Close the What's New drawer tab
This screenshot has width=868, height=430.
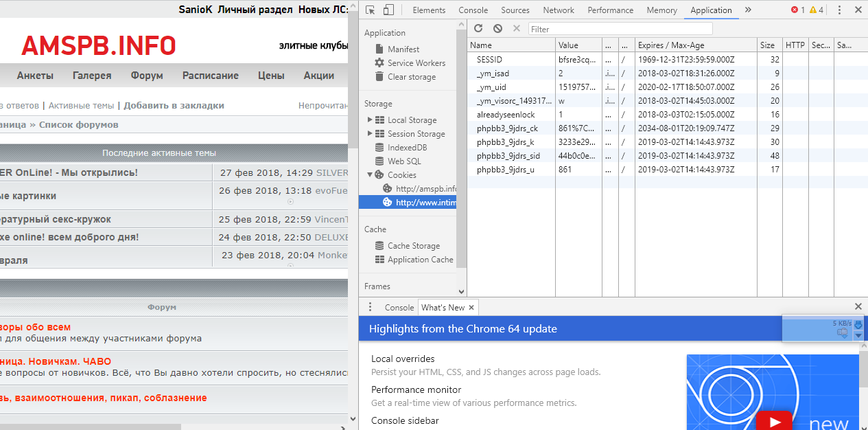[471, 308]
